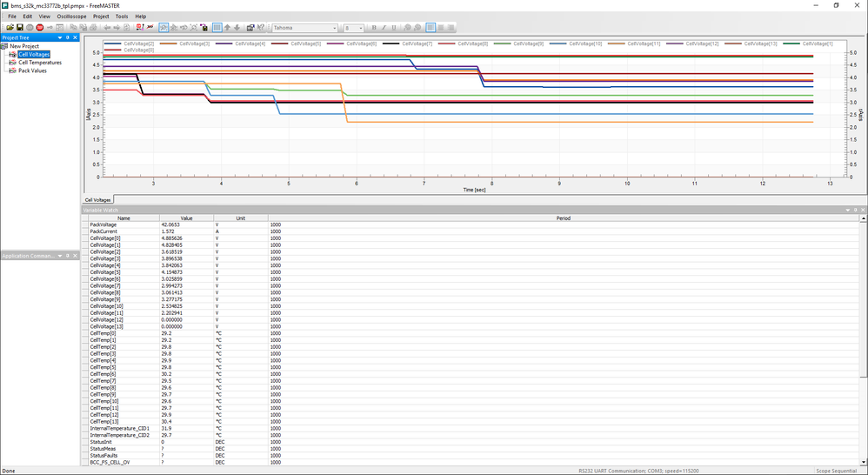Open Project Tree panel menu arrow
Screen dimensions: 868x475
pyautogui.click(x=60, y=37)
